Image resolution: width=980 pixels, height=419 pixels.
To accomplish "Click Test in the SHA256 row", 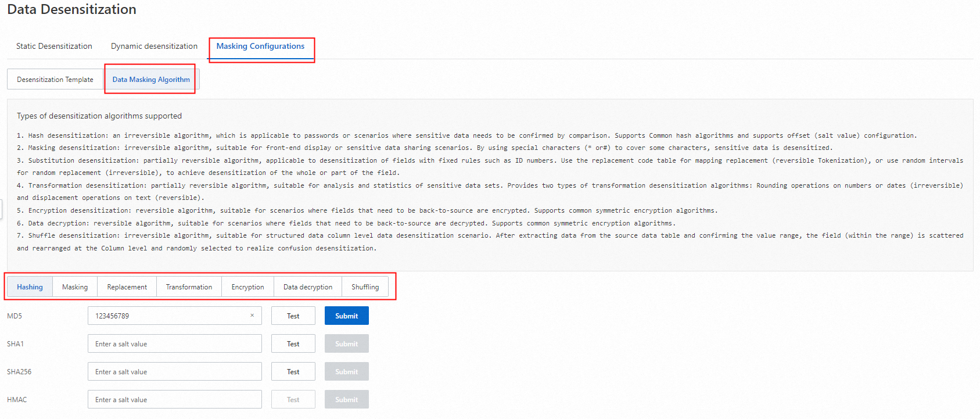I will pos(293,371).
